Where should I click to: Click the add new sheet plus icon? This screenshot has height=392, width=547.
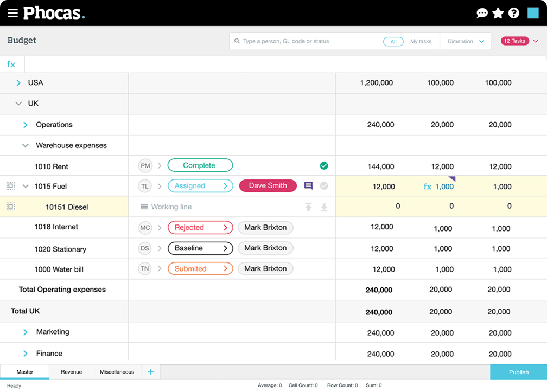click(150, 372)
